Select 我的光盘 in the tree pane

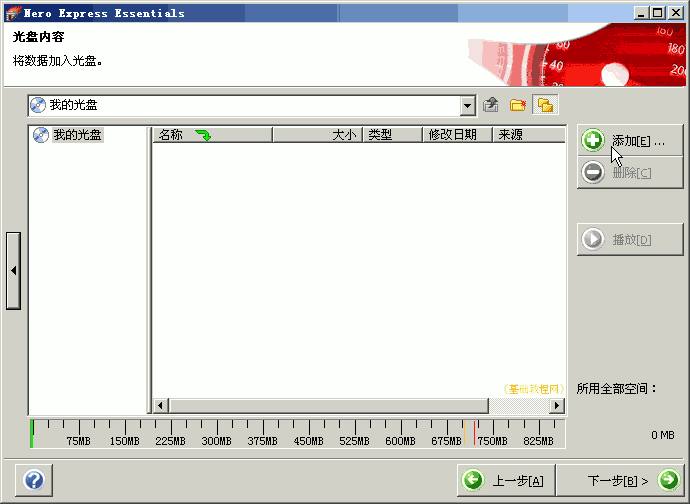tap(76, 135)
